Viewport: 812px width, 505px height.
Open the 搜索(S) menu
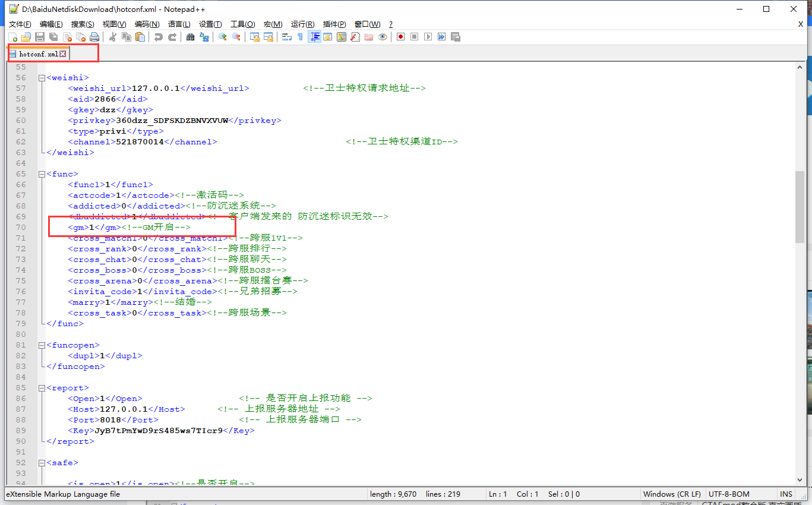(83, 24)
